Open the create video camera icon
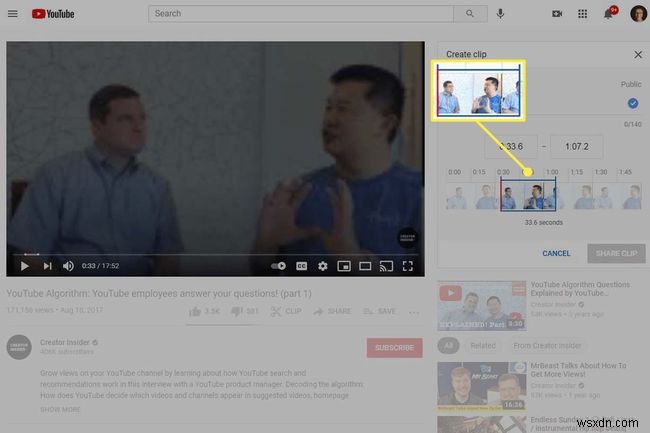 (x=557, y=14)
